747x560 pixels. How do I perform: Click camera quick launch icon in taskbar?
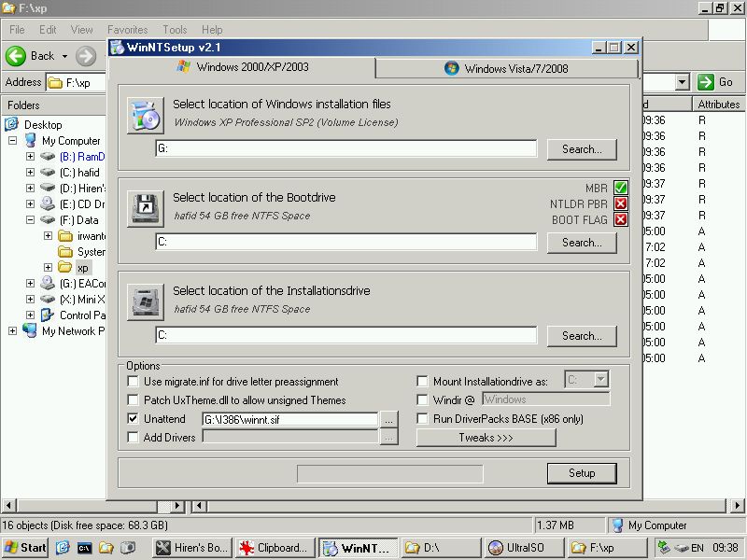click(127, 548)
